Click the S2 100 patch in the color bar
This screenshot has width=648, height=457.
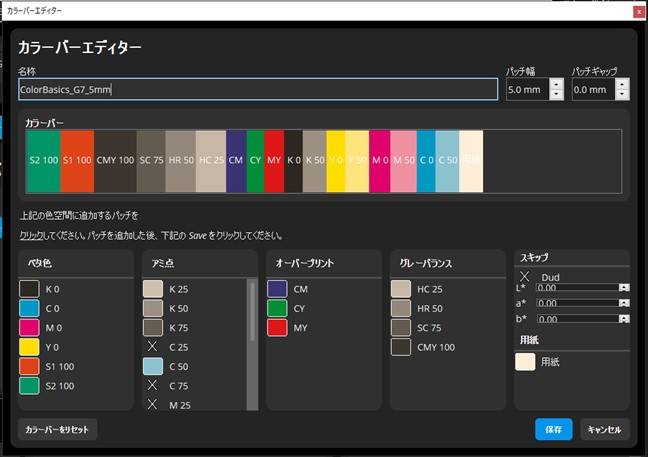point(43,161)
